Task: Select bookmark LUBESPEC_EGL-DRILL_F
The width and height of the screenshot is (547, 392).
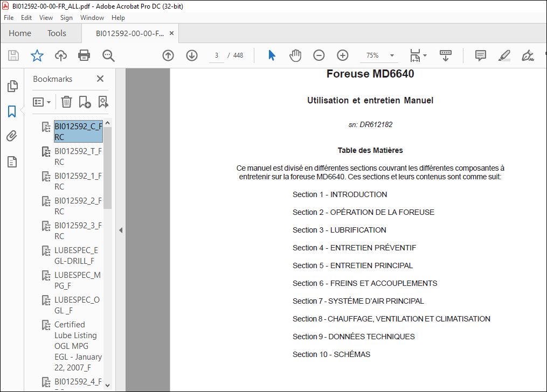Action: click(77, 255)
